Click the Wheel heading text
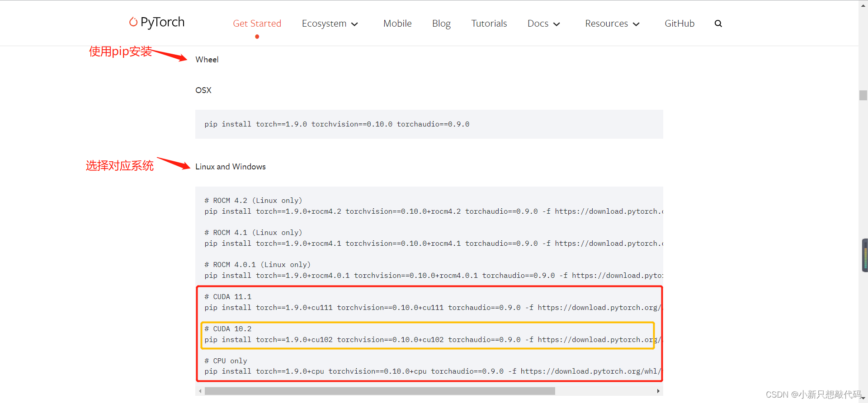Image resolution: width=868 pixels, height=403 pixels. click(x=207, y=60)
